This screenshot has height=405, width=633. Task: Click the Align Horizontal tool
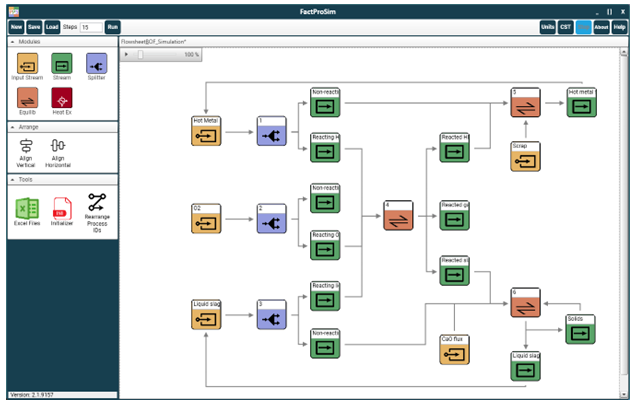coord(58,153)
